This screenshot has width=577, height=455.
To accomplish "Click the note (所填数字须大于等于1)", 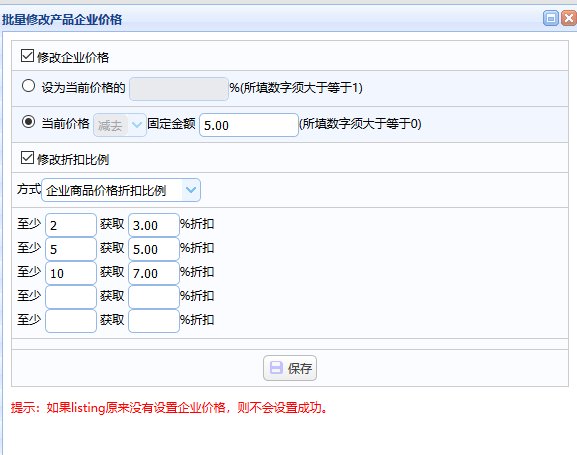I will [301, 87].
